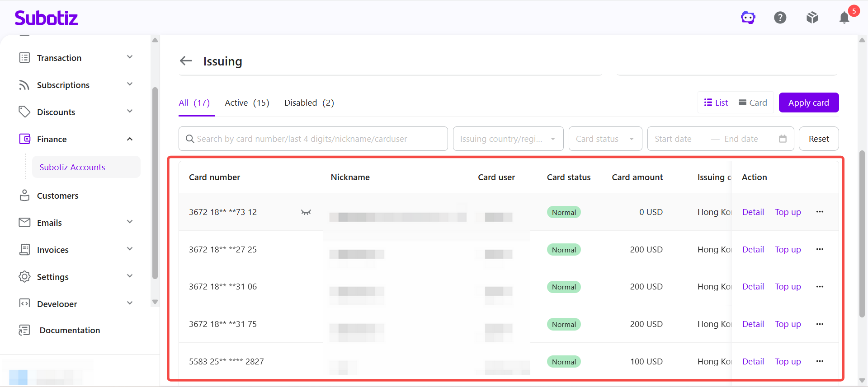This screenshot has width=868, height=387.
Task: Expand the Discounts menu chevron
Action: tap(130, 111)
